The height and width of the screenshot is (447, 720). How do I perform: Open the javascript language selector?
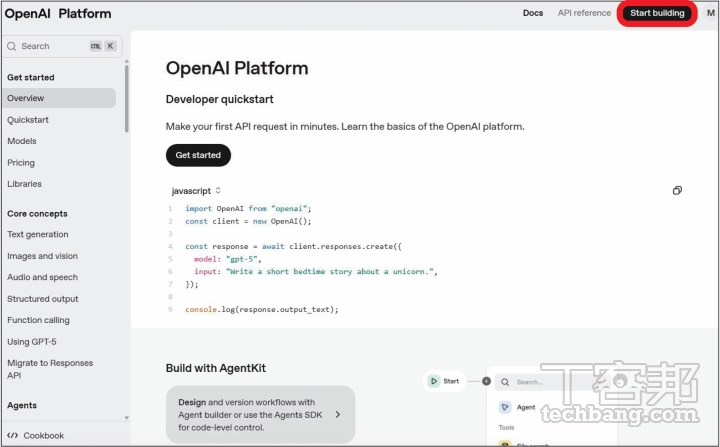pyautogui.click(x=196, y=191)
